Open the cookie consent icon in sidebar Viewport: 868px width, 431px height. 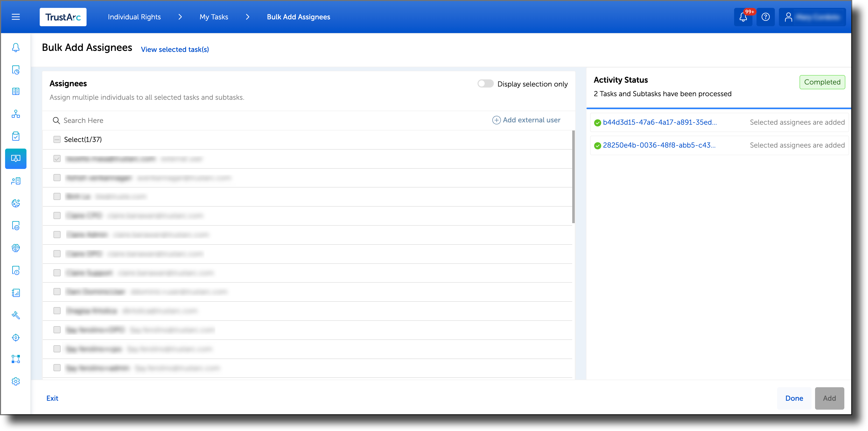16,203
